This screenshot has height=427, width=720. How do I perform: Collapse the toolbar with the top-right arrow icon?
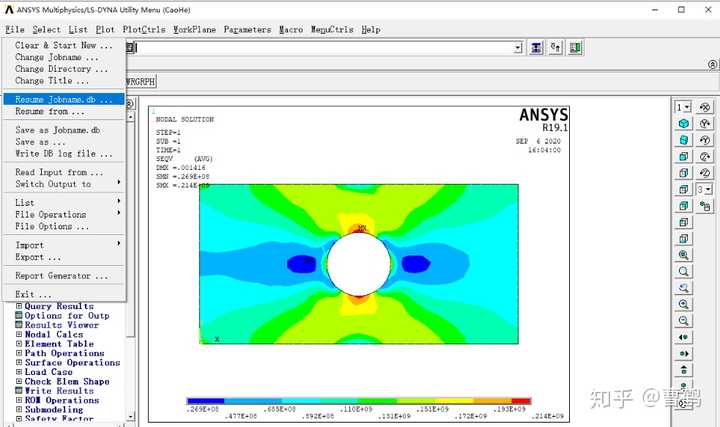713,65
